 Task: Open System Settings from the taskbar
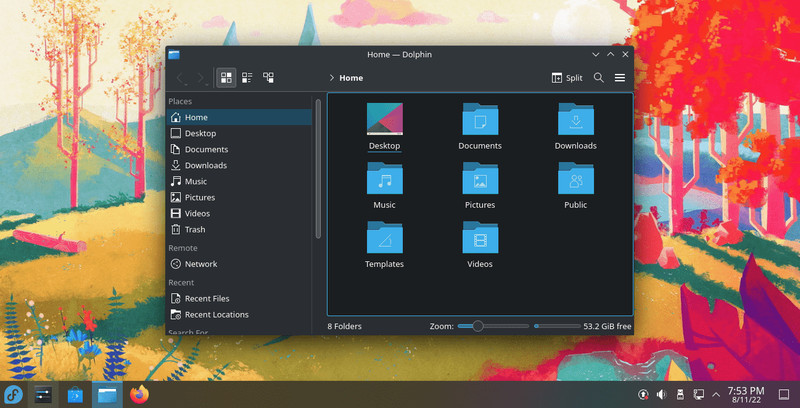coord(43,395)
